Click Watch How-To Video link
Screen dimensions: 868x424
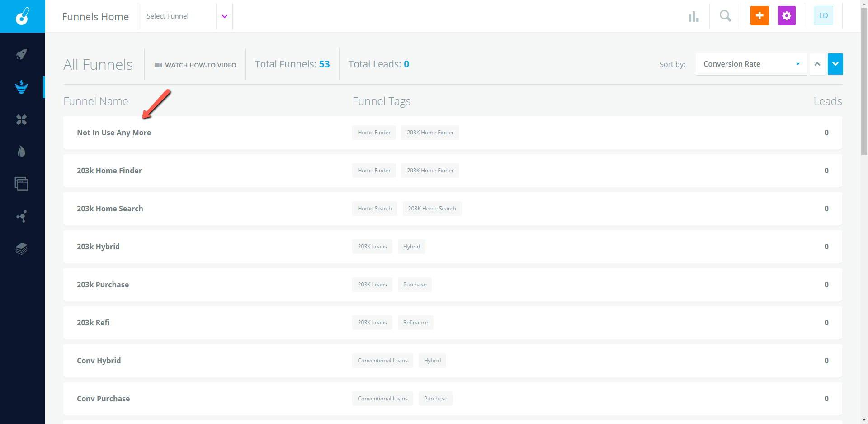(195, 65)
